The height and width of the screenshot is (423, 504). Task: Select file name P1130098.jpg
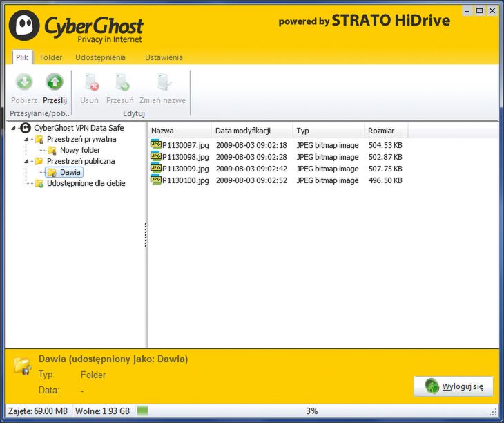[186, 157]
